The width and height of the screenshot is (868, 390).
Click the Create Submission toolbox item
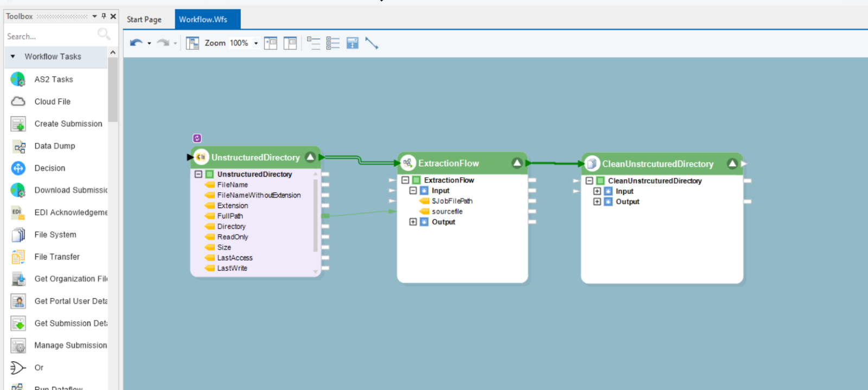[x=68, y=124]
